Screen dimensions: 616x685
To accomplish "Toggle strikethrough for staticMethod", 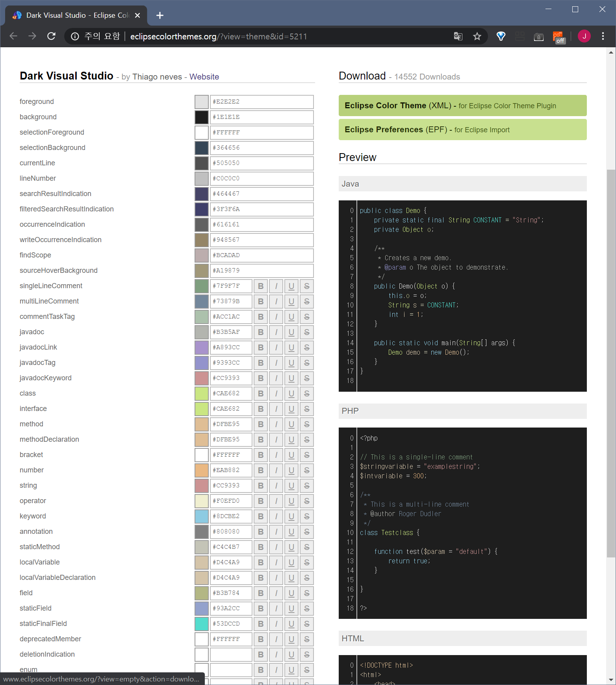I will (307, 547).
